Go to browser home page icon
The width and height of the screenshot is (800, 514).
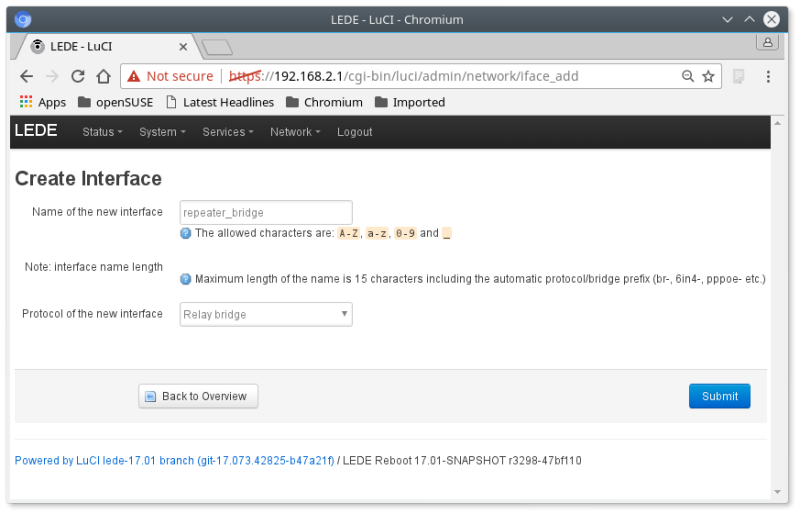tap(103, 77)
